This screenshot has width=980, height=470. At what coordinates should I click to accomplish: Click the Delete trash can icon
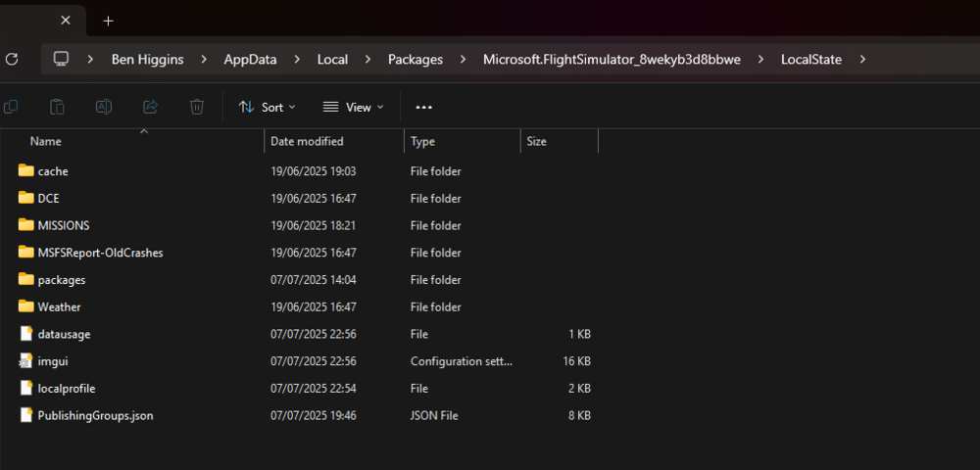197,107
